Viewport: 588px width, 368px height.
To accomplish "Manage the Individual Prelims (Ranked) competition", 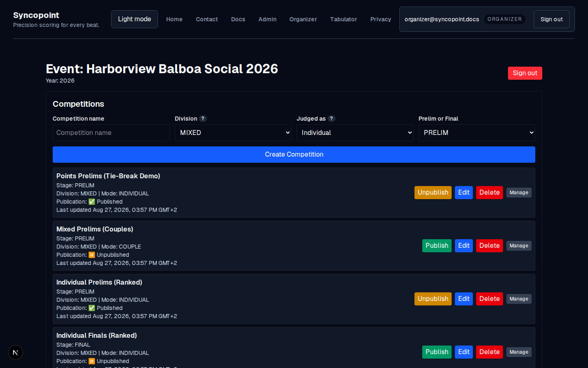I will tap(519, 299).
